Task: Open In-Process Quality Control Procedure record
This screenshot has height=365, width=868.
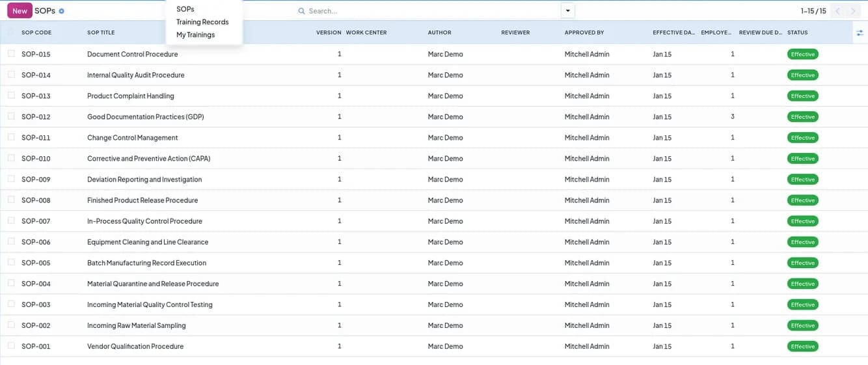Action: (x=144, y=221)
